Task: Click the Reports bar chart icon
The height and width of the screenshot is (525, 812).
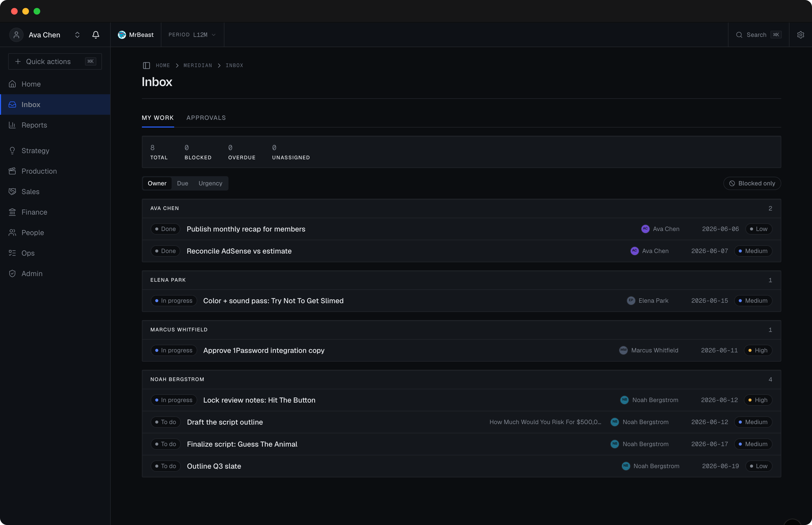Action: [12, 125]
